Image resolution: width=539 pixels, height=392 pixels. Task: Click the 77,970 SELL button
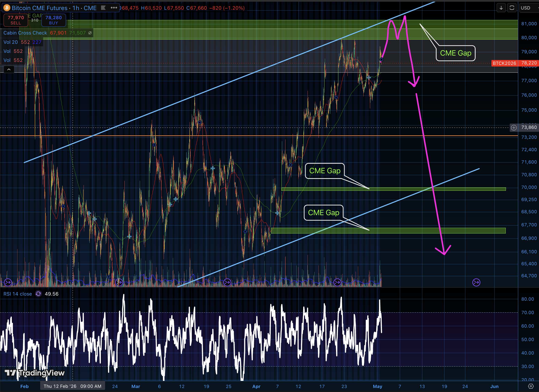tap(16, 20)
